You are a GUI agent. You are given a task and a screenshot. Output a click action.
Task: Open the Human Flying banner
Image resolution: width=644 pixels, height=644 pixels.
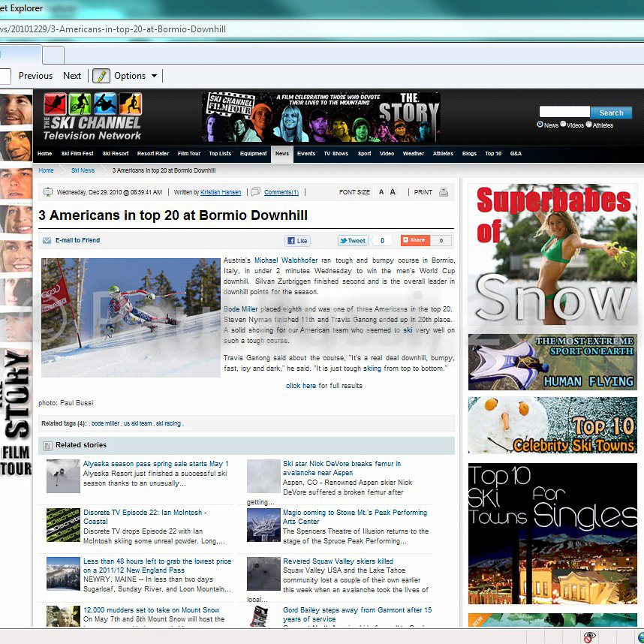(552, 362)
